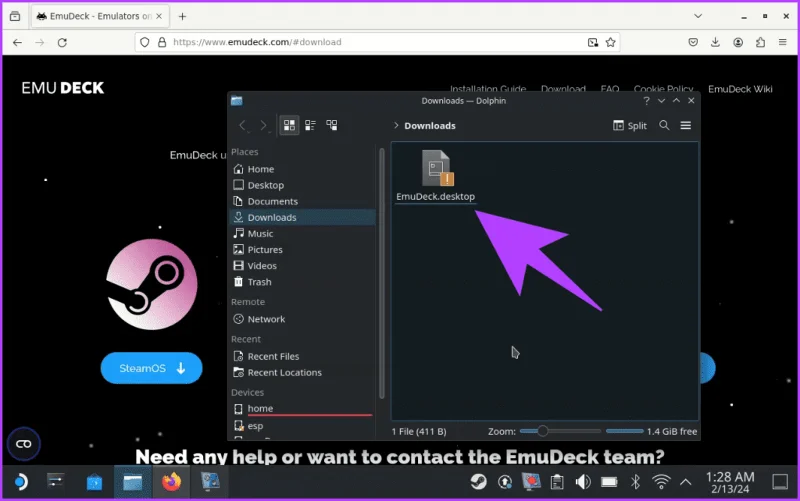Open Firefox Pocket save icon
The height and width of the screenshot is (501, 800).
click(x=693, y=42)
